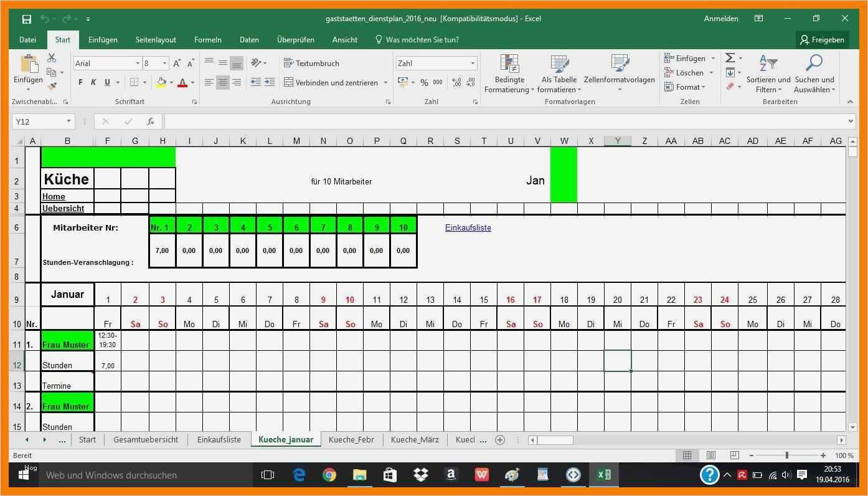Toggle Textumbruch wrap text
This screenshot has height=496, width=868.
click(x=311, y=63)
